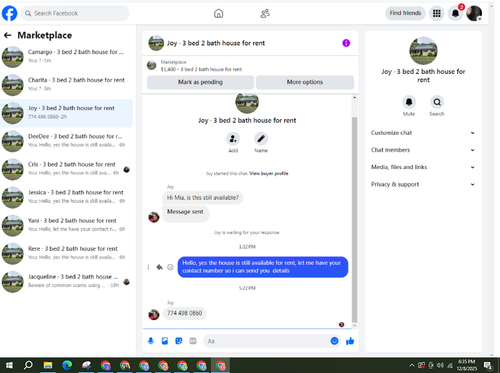Screen dimensions: 500x373
Task: Open the Jessica conversation
Action: (67, 197)
